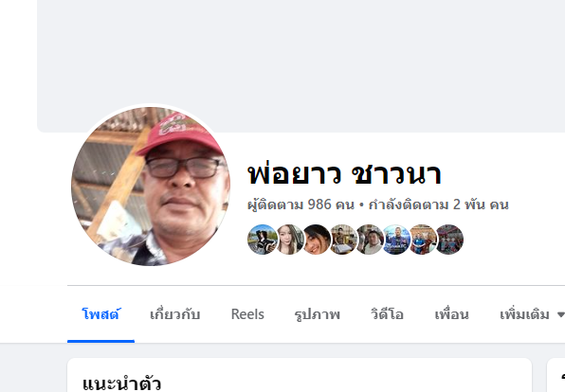The image size is (565, 392).
Task: Click the กำลังติดตาม 2 พัน คน link
Action: point(439,205)
